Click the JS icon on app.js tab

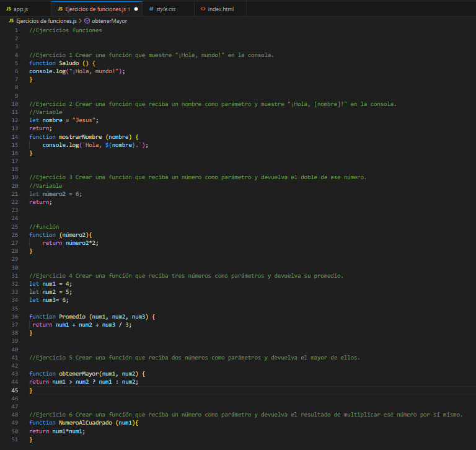pyautogui.click(x=9, y=9)
